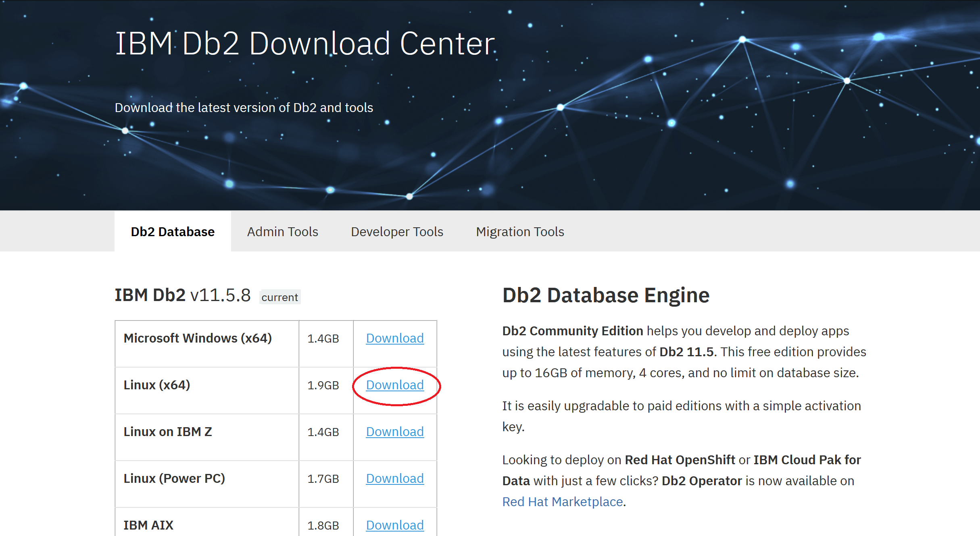Click the IBM AIX row label
This screenshot has width=980, height=536.
(x=148, y=525)
